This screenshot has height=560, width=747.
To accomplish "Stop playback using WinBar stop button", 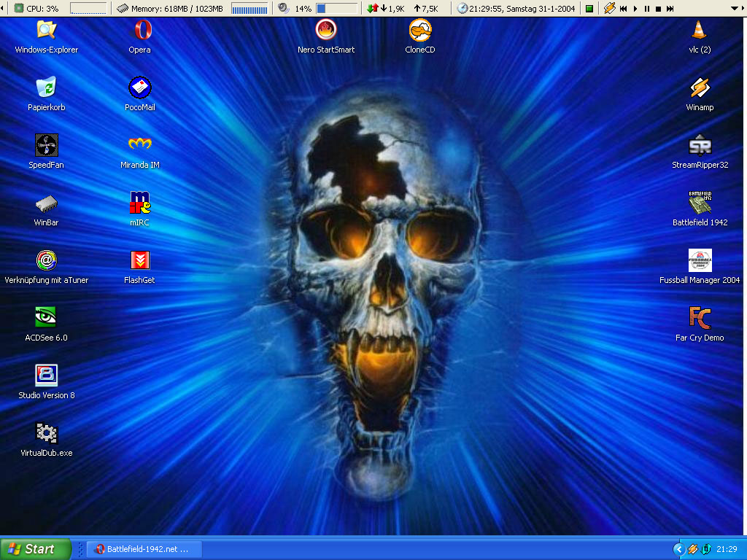I will pyautogui.click(x=658, y=9).
